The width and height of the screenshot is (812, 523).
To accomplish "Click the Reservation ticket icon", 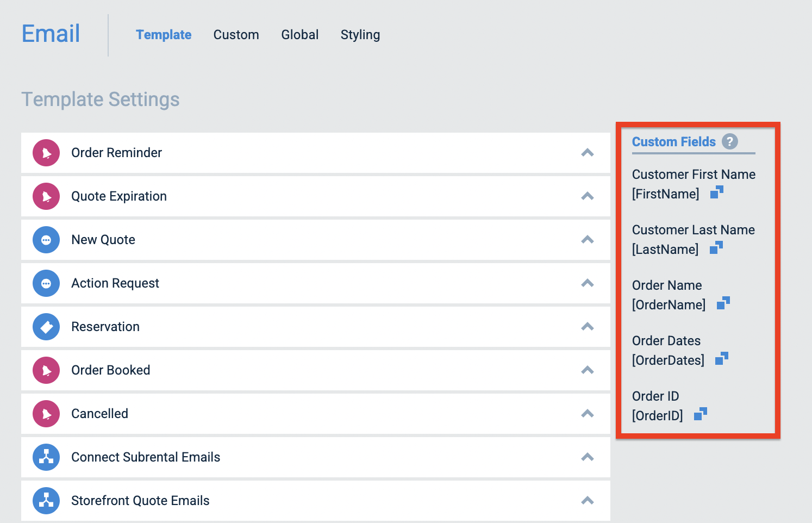I will [x=46, y=327].
